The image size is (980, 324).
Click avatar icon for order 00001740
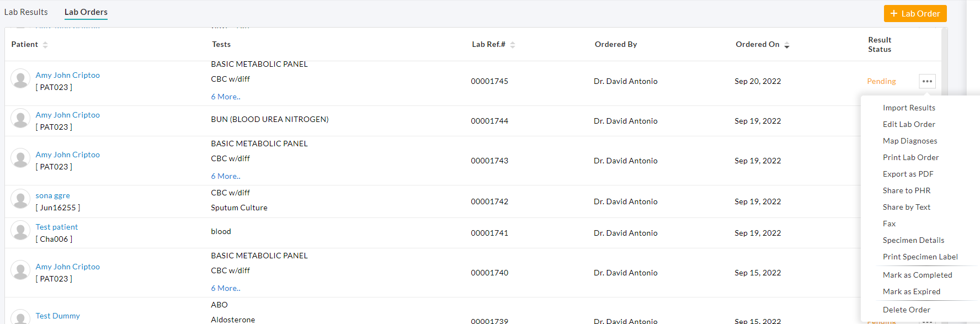click(20, 270)
